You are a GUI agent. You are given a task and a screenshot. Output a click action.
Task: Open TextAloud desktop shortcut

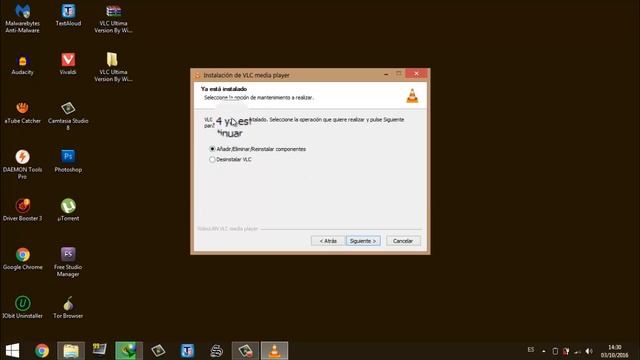[68, 15]
